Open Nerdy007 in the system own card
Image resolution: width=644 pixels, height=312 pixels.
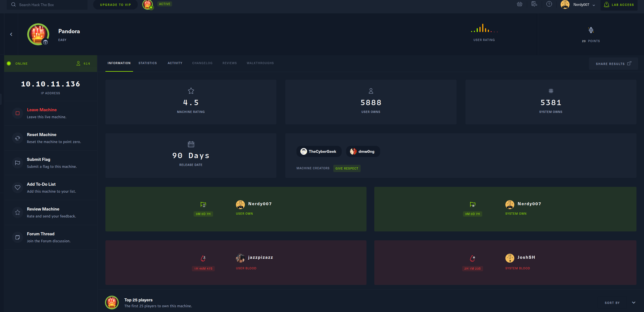pos(529,204)
